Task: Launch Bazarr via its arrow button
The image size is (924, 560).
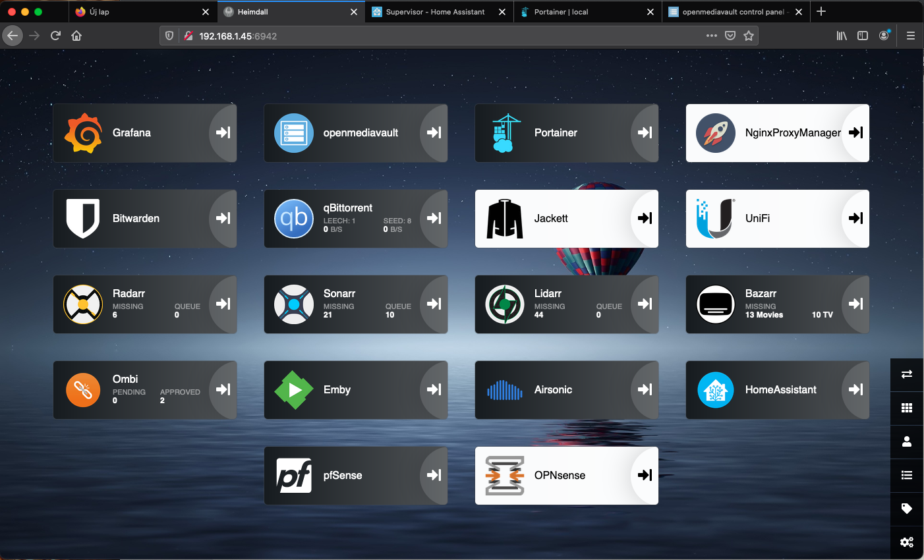Action: tap(856, 304)
